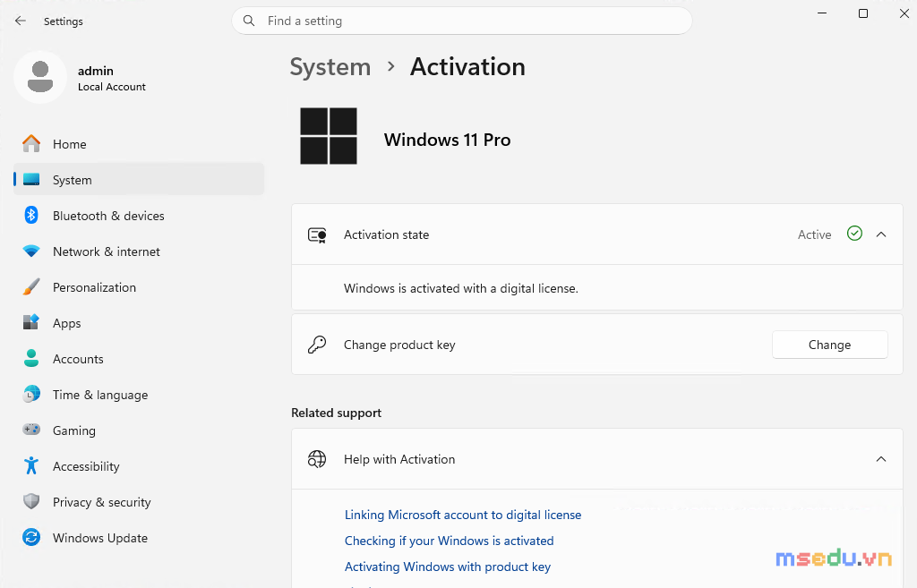Click the Time & language globe icon

click(x=31, y=395)
